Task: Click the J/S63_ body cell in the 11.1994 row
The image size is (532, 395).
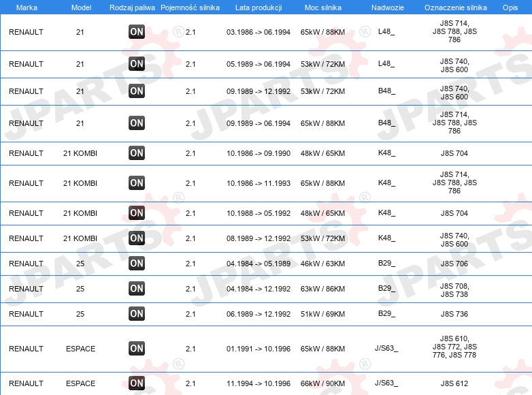Action: (386, 383)
